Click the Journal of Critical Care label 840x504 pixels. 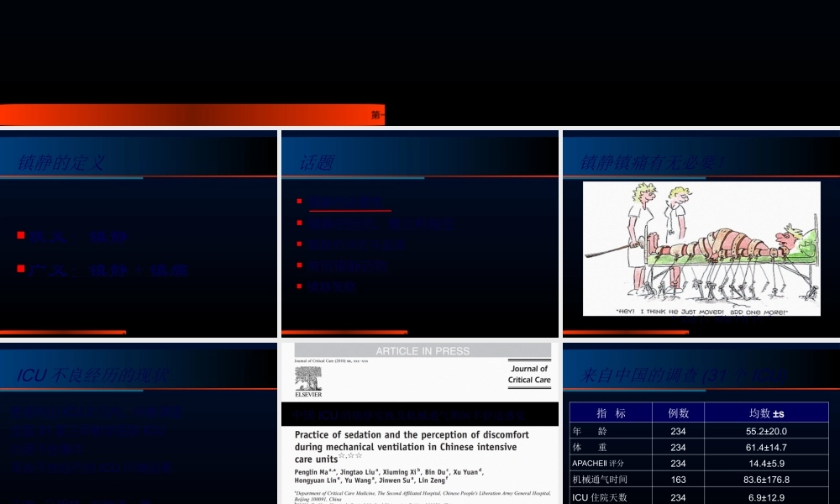coord(528,375)
